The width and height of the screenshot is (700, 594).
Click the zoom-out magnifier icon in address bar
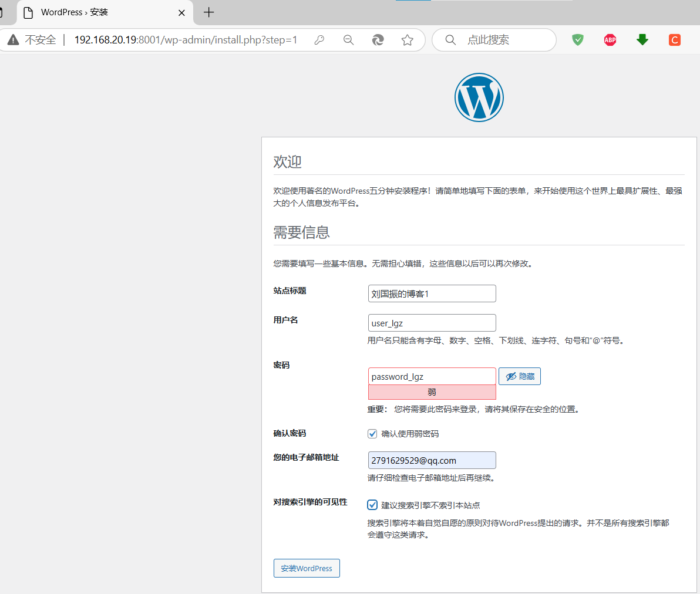348,40
